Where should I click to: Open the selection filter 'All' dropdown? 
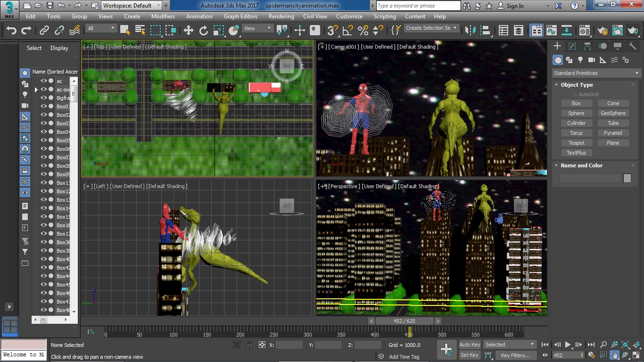point(101,28)
